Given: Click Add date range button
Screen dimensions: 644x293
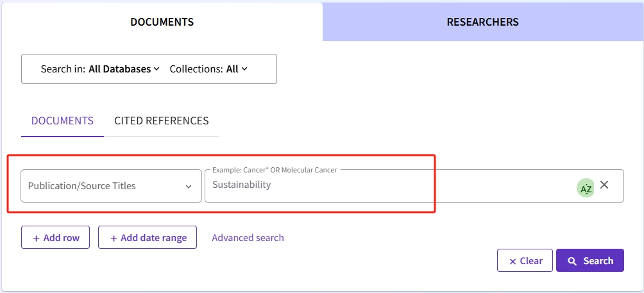Looking at the screenshot, I should point(148,237).
